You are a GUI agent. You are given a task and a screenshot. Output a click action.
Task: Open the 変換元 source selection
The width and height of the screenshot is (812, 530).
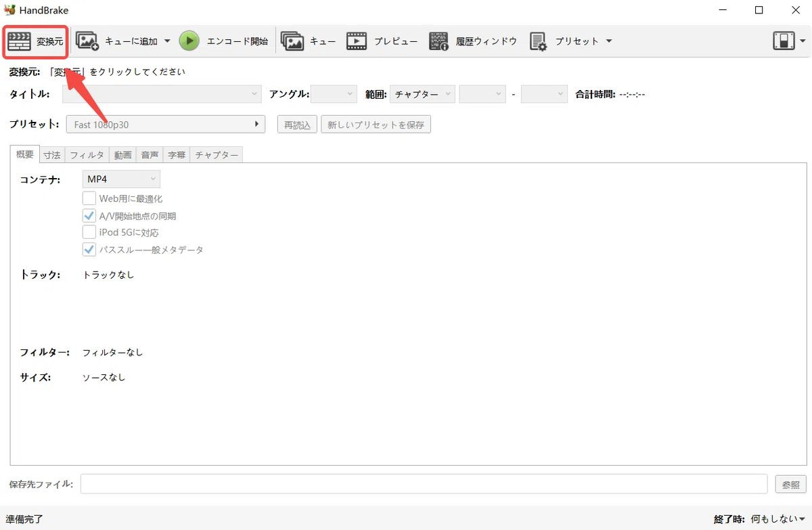[35, 41]
